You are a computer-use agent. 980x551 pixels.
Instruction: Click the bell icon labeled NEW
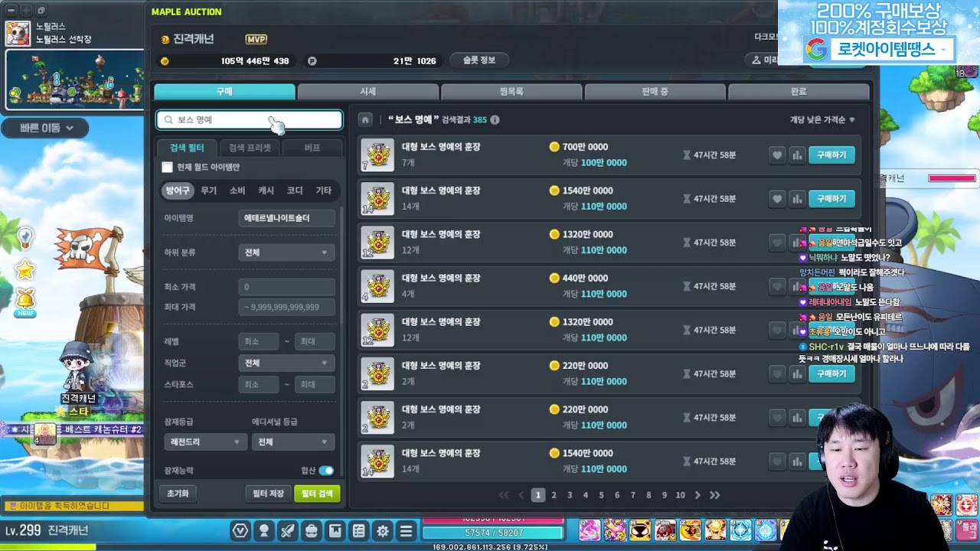tap(25, 303)
